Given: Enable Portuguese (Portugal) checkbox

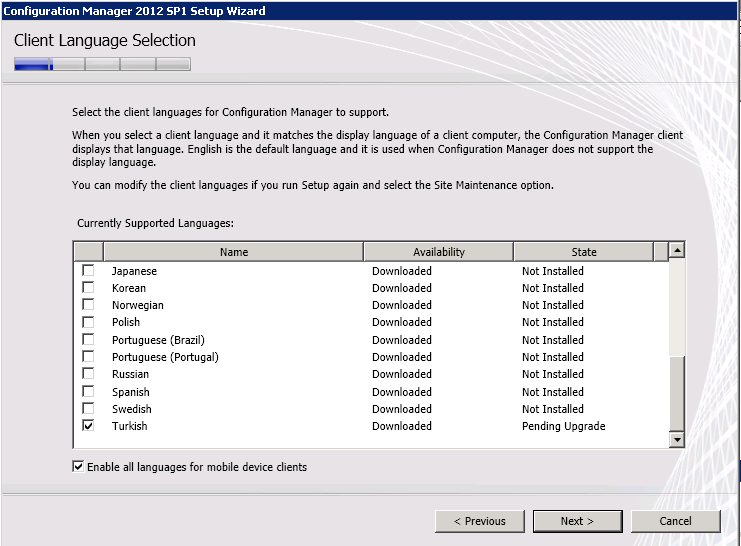Looking at the screenshot, I should [89, 357].
